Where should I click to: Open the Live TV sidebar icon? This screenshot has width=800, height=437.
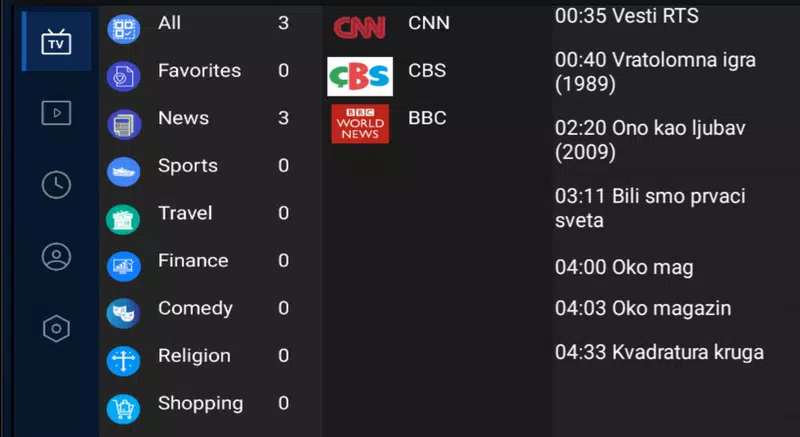click(x=56, y=42)
